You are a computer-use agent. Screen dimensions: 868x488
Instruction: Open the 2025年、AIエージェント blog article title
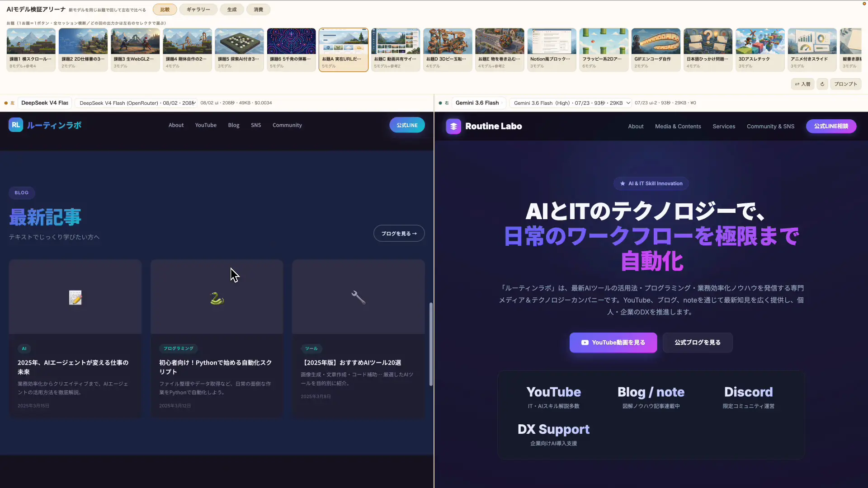(x=73, y=367)
